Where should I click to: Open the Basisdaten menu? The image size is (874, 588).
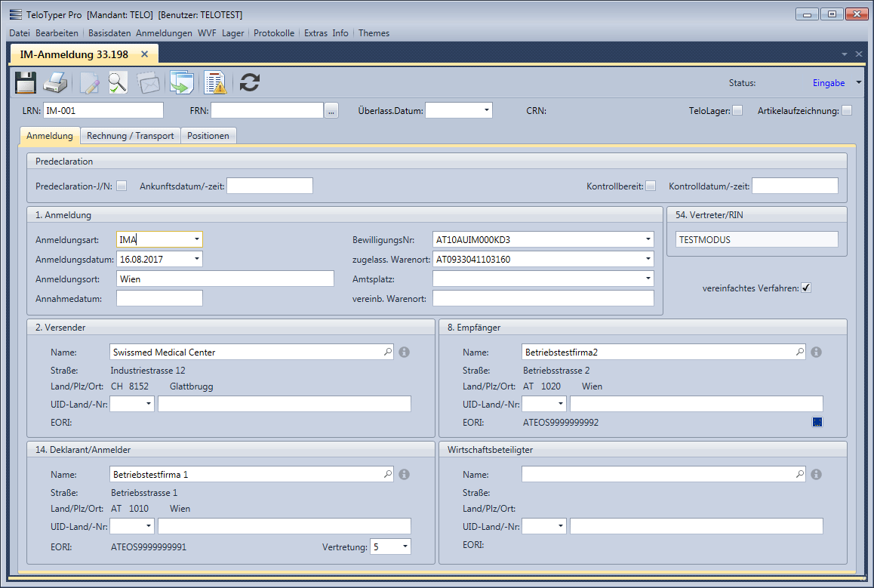109,33
